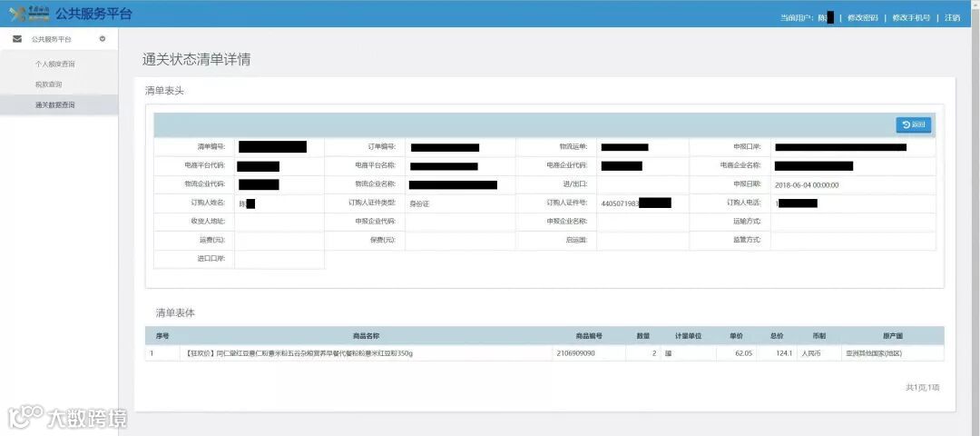Screen dimensions: 980x436
Task: Click the 物流企业名称 field label
Action: tap(375, 184)
